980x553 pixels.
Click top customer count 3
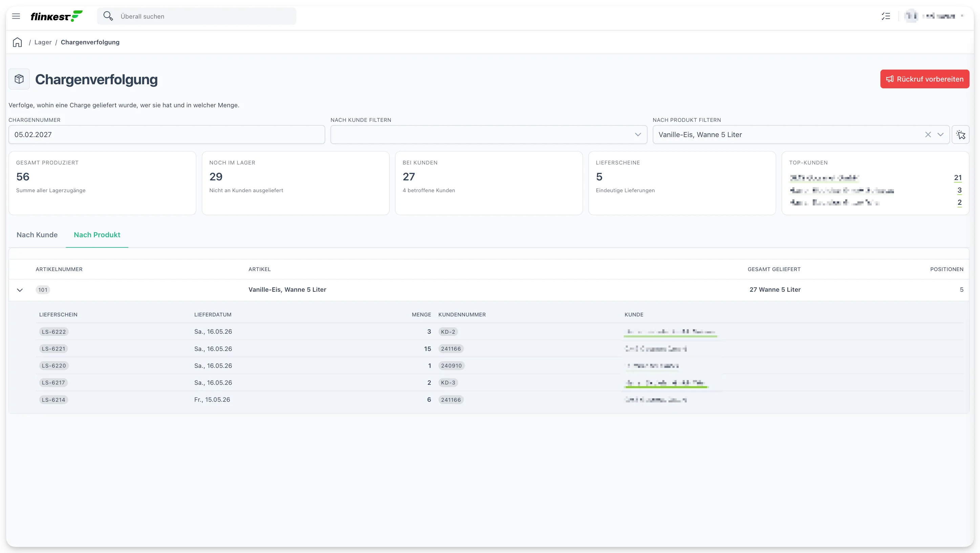(x=959, y=190)
